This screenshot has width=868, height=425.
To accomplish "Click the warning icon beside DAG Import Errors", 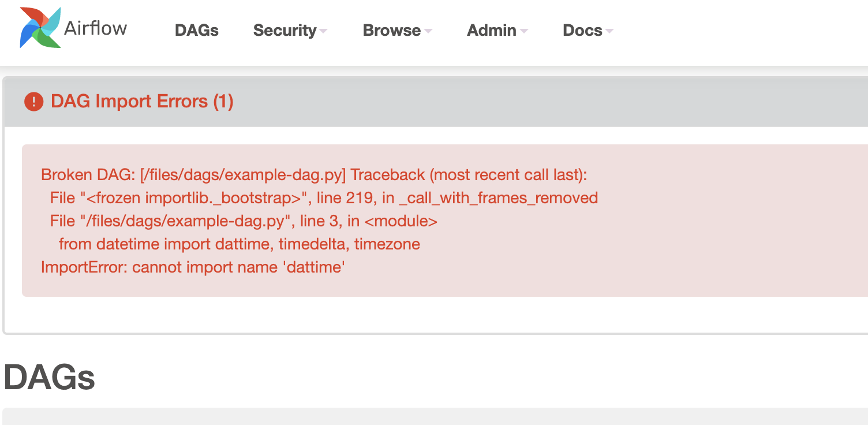I will tap(33, 100).
